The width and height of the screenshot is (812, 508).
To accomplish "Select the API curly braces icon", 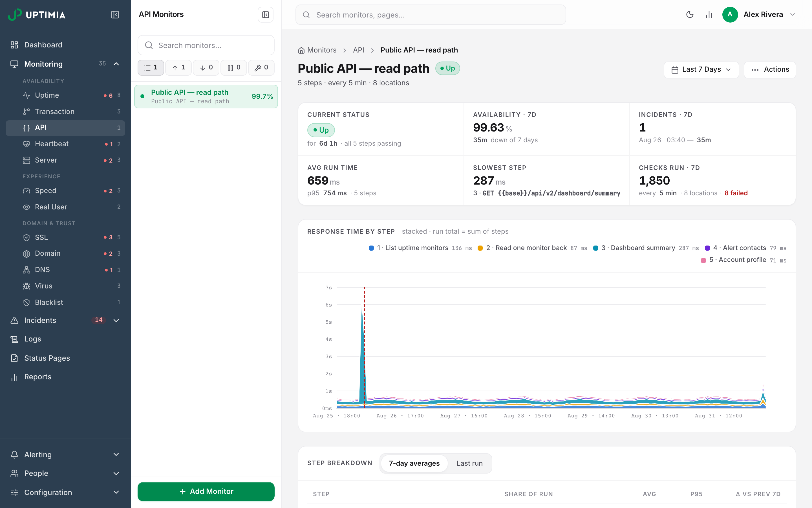I will click(27, 128).
